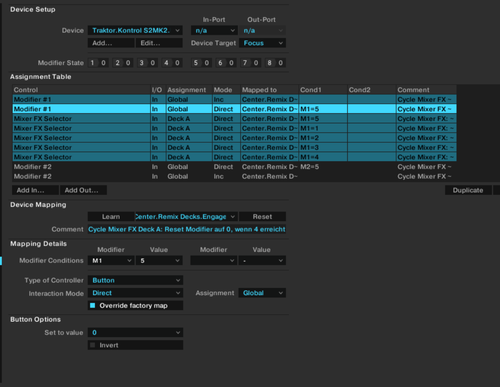Open the second condition Value dropdown showing dash
500x387 pixels.
point(262,260)
